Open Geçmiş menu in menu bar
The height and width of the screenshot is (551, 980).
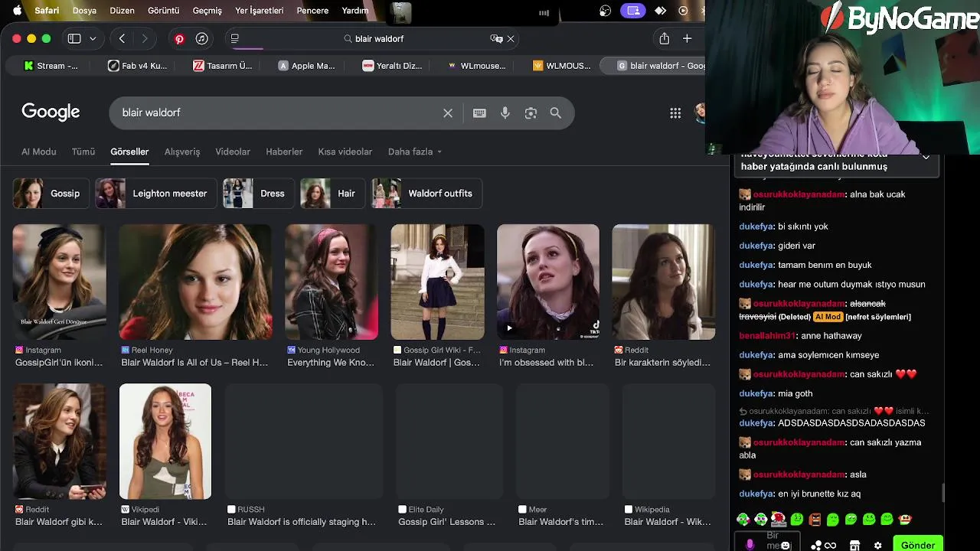207,11
